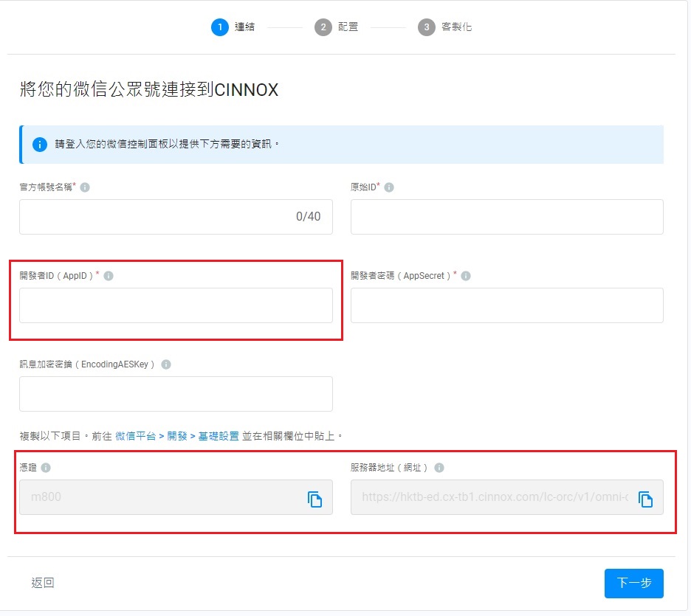Click info icon beside 開發者密碼 (AppSecret)
Viewport: 691px width, 616px height.
466,276
